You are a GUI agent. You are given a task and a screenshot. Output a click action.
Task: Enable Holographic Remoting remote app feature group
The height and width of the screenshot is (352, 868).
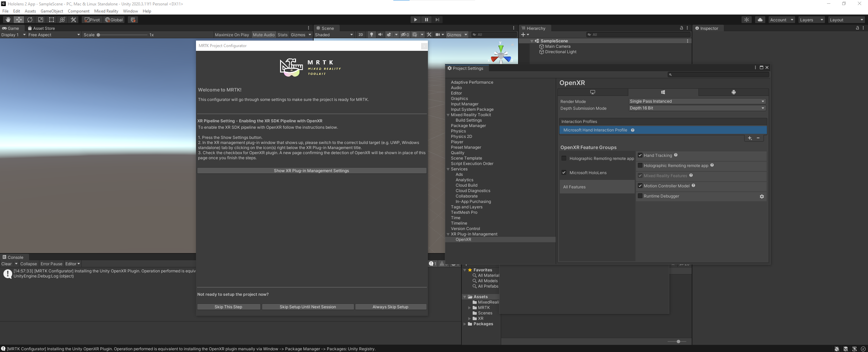564,158
